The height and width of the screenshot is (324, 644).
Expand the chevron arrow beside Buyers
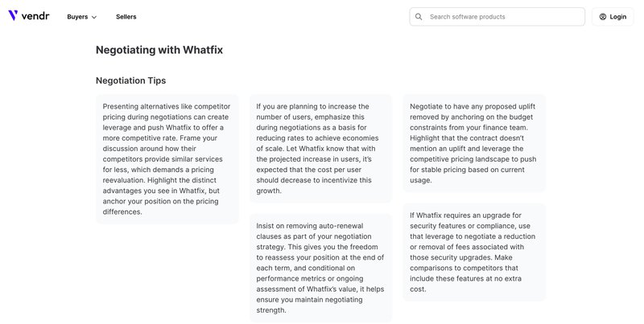[x=94, y=17]
